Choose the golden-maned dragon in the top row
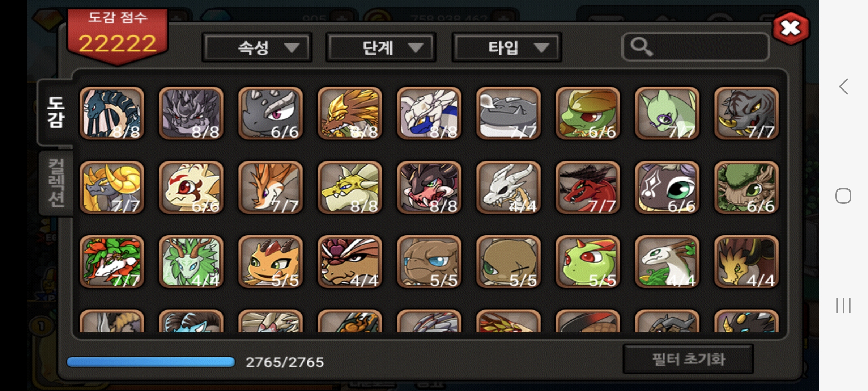The height and width of the screenshot is (391, 868). coord(350,113)
